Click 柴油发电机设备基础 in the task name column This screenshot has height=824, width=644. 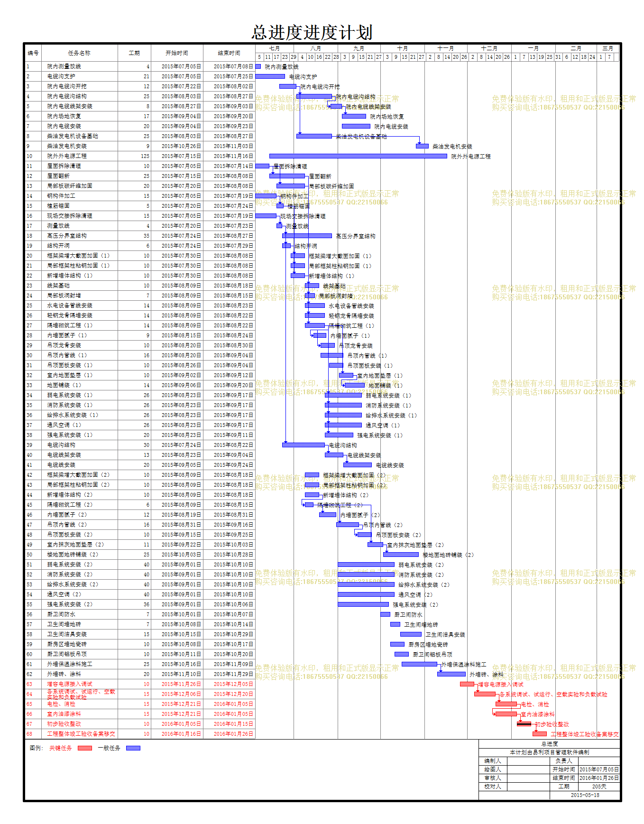[73, 136]
